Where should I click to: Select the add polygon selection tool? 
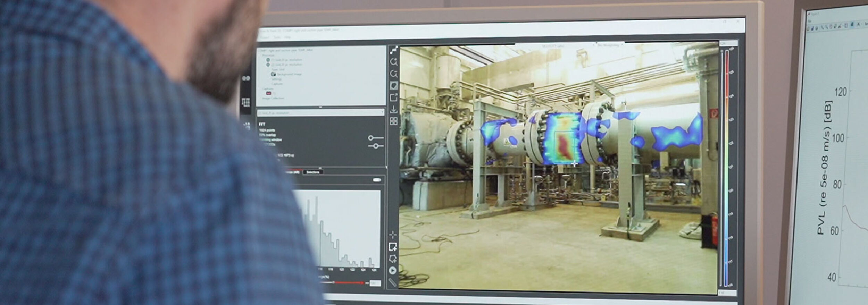coord(393,259)
